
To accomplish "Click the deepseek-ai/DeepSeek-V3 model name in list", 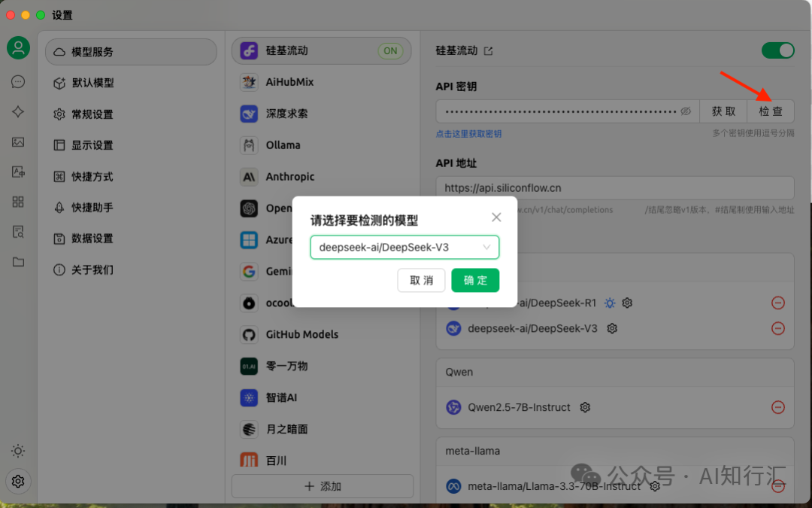I will point(532,329).
